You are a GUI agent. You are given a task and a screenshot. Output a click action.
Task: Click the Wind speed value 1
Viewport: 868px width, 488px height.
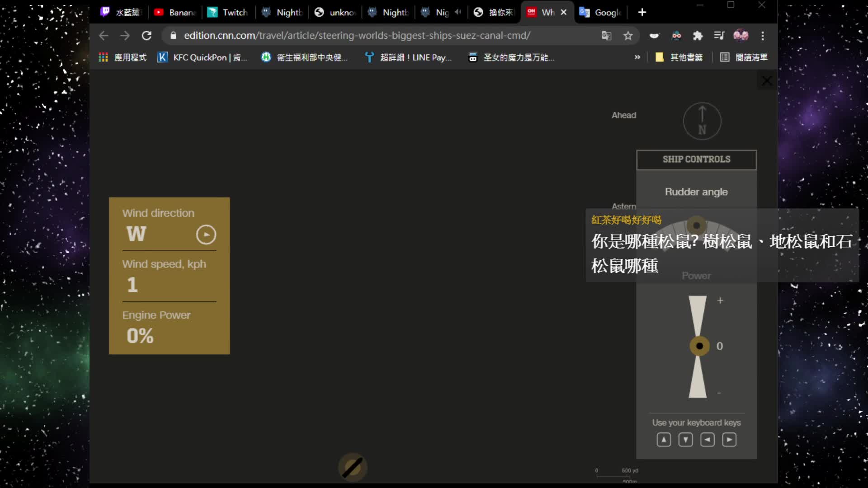pyautogui.click(x=132, y=285)
